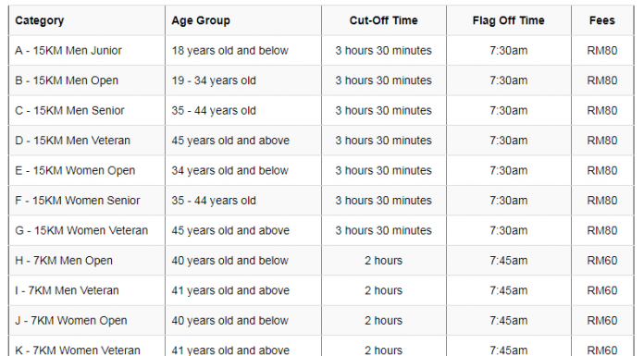Click 7:45am in 7KM Men Veteran row
644x356 pixels.
click(509, 290)
